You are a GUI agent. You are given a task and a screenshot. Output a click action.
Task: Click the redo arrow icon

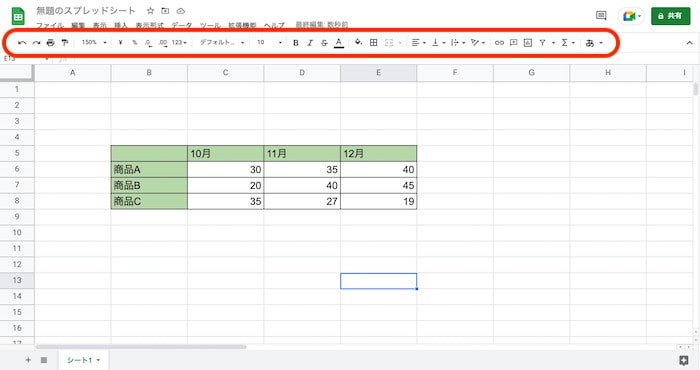(x=36, y=43)
